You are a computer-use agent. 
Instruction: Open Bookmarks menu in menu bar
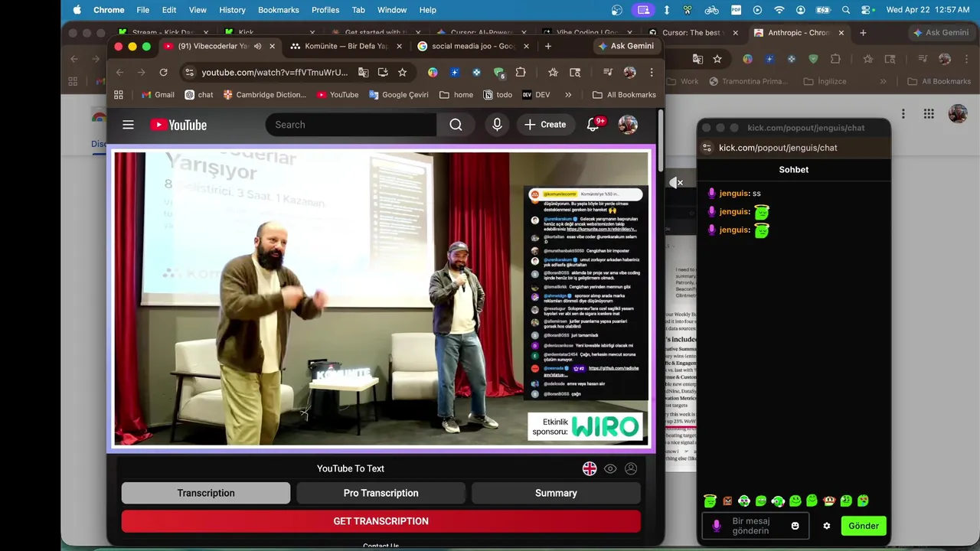pos(279,10)
